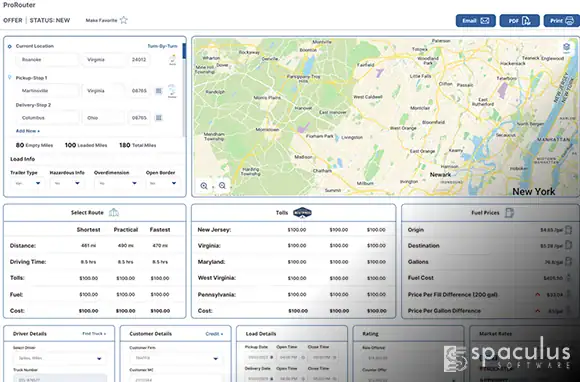Open the Hazardous Info dropdown

click(x=67, y=183)
